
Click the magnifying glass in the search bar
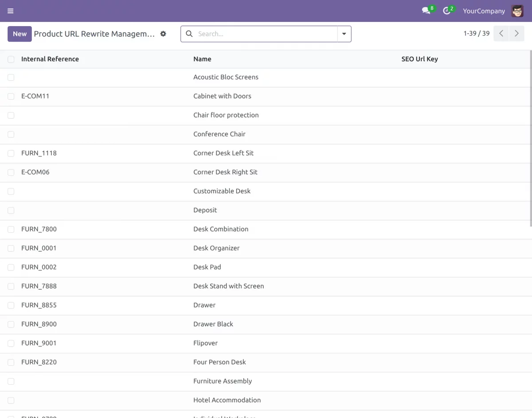189,33
